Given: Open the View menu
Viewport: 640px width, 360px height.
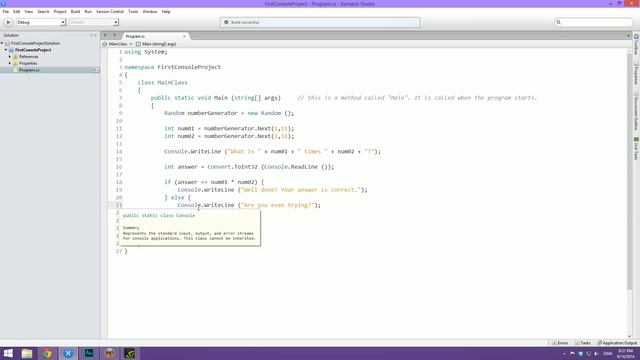Looking at the screenshot, I should click(x=29, y=12).
